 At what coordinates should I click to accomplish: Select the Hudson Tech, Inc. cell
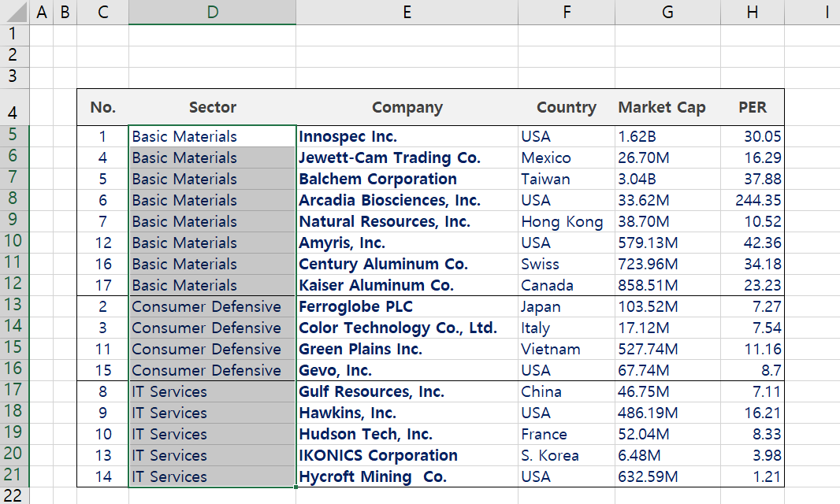[x=407, y=434]
